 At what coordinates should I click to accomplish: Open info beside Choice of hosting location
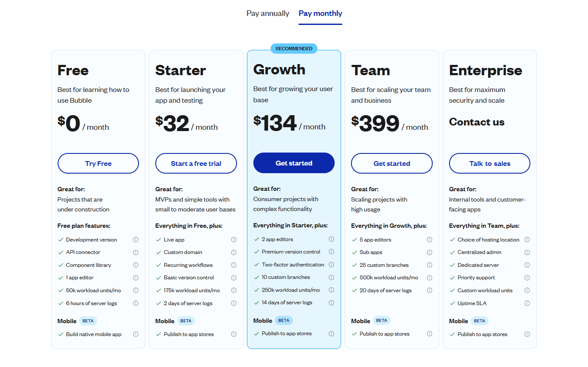pos(527,240)
